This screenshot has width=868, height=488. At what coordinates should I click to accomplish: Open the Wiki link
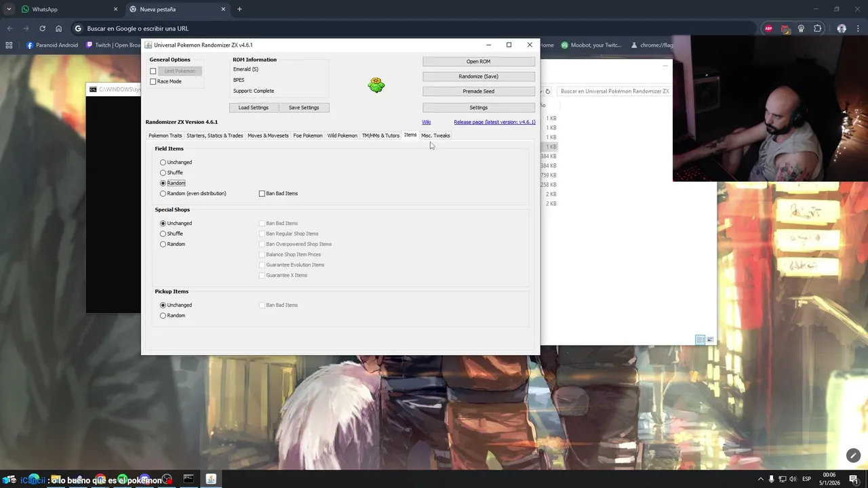(x=426, y=122)
